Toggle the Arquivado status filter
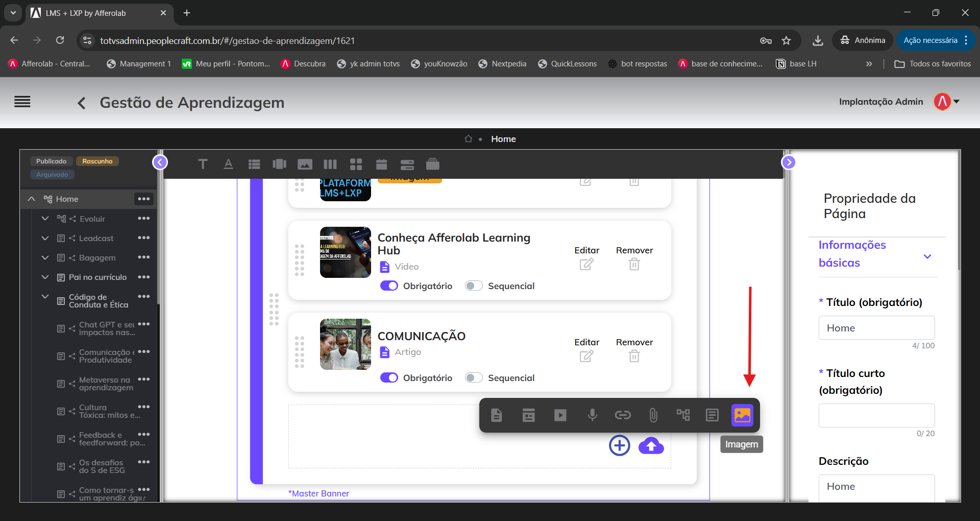The image size is (980, 521). pyautogui.click(x=52, y=175)
